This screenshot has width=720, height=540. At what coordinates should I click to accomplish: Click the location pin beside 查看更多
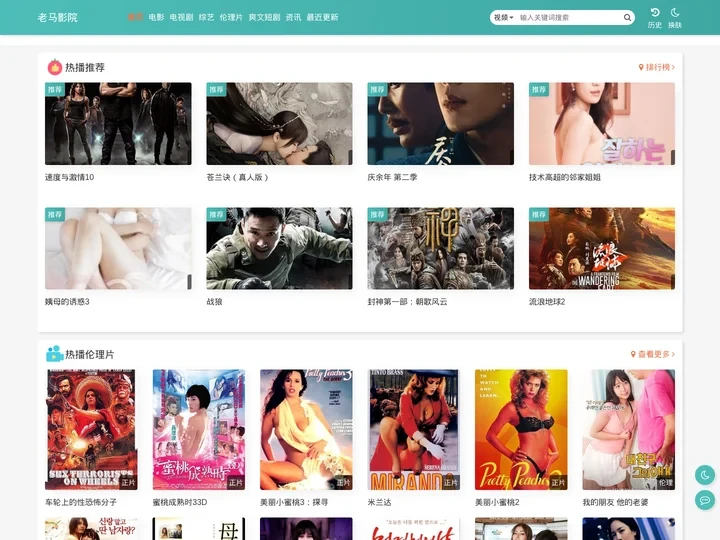633,354
